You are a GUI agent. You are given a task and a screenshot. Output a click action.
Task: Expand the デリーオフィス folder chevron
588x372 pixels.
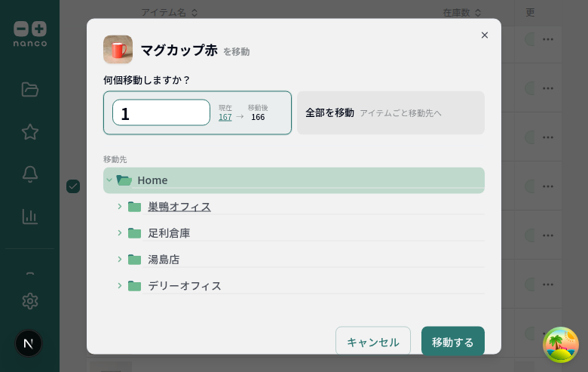tap(120, 286)
